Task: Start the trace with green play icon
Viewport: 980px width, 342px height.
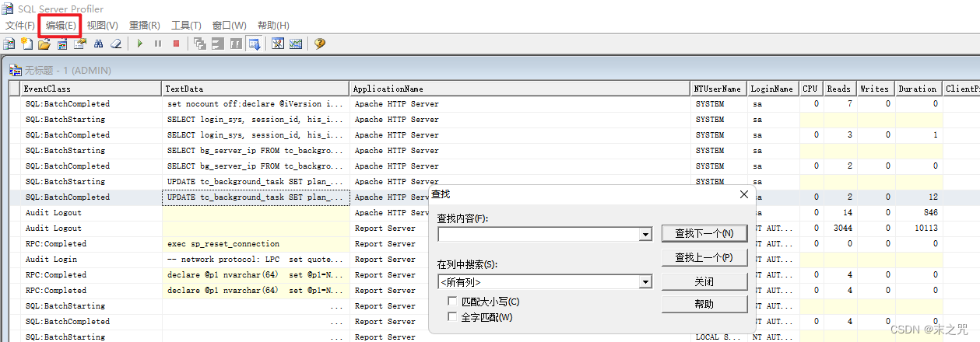Action: click(140, 44)
